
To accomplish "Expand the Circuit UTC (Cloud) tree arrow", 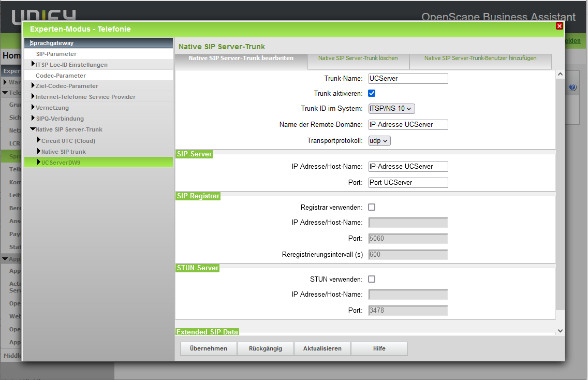I will pyautogui.click(x=38, y=140).
